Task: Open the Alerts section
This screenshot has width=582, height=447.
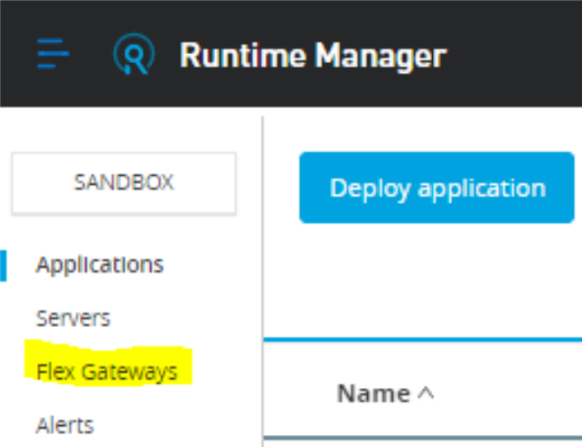Action: point(65,425)
